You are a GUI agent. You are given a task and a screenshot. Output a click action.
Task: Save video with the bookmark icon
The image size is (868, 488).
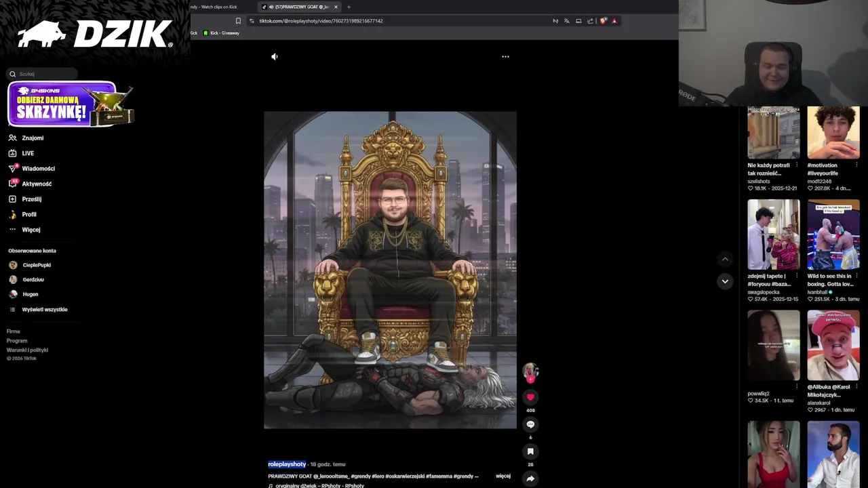click(530, 451)
